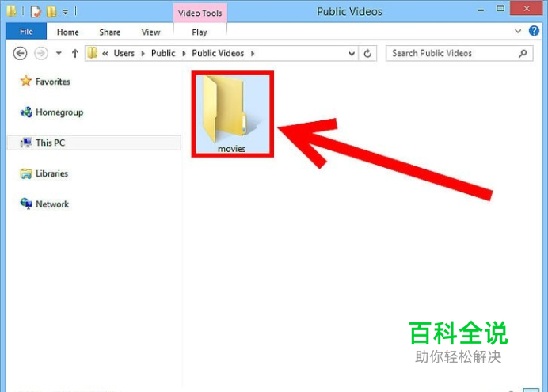Image resolution: width=548 pixels, height=392 pixels.
Task: Switch to the Share ribbon tab
Action: click(110, 32)
